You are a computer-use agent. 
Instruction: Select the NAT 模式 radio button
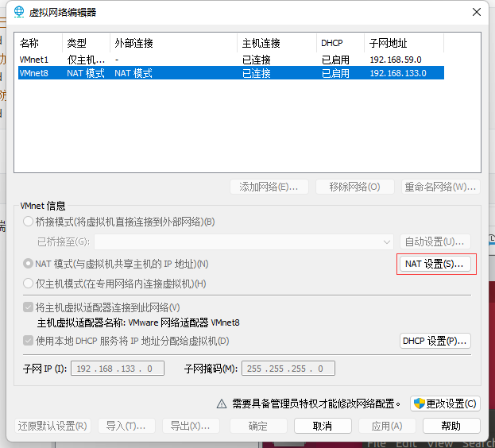[29, 264]
